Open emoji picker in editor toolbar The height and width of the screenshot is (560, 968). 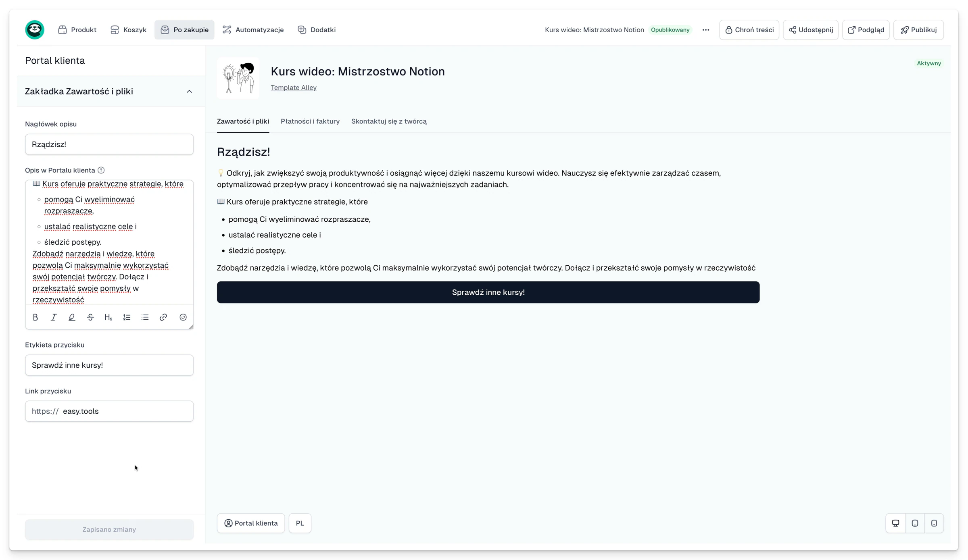coord(183,317)
